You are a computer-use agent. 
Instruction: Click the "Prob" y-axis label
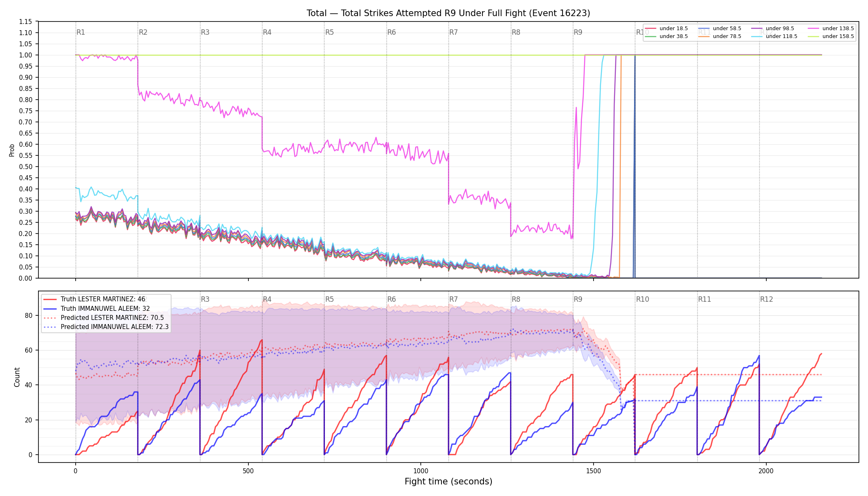tap(12, 150)
